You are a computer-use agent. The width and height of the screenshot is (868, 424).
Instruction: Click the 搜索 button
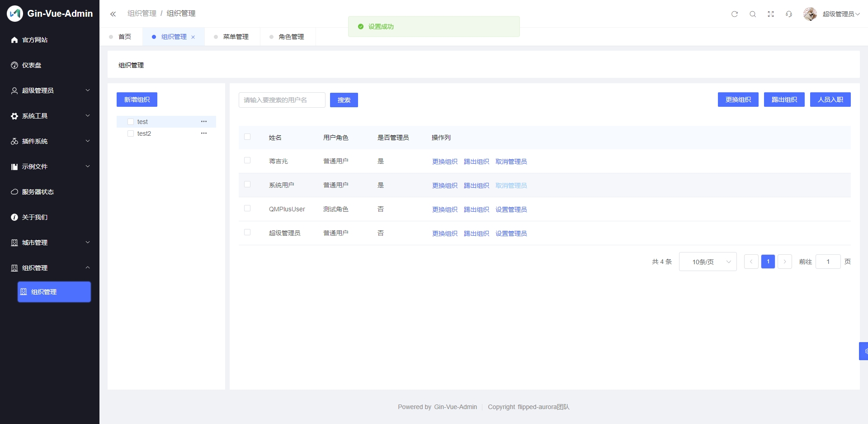[x=344, y=100]
